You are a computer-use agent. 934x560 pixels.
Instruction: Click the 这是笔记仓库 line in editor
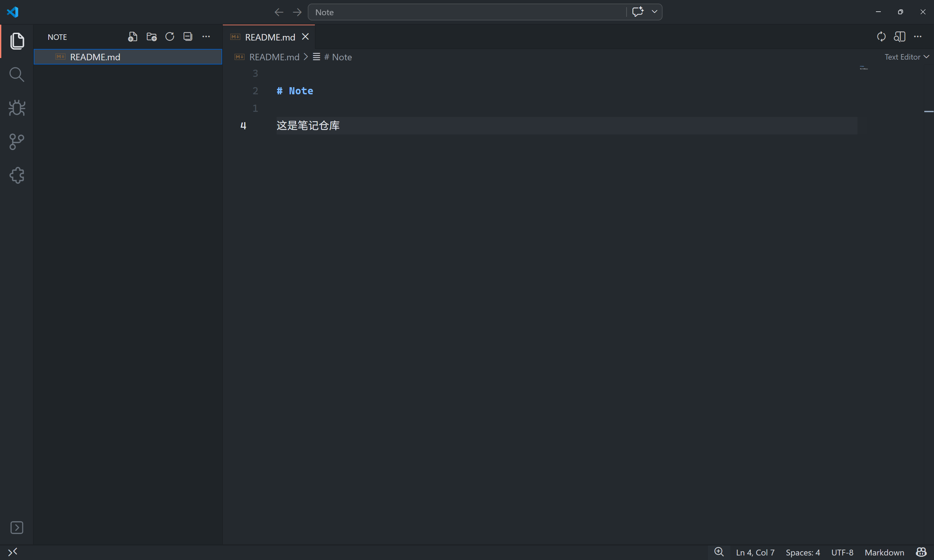pyautogui.click(x=308, y=126)
